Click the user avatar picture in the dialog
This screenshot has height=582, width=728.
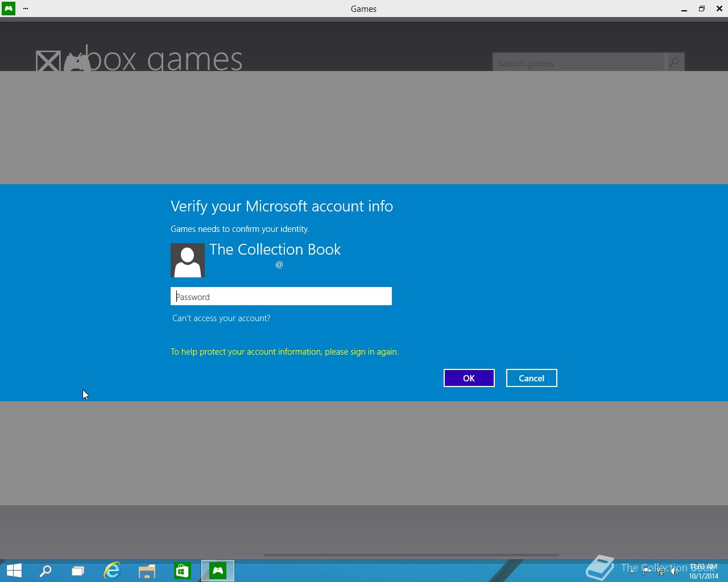[188, 260]
